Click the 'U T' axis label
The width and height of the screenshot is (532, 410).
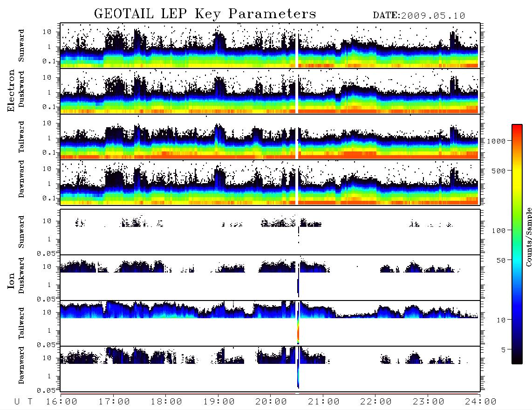pos(23,402)
